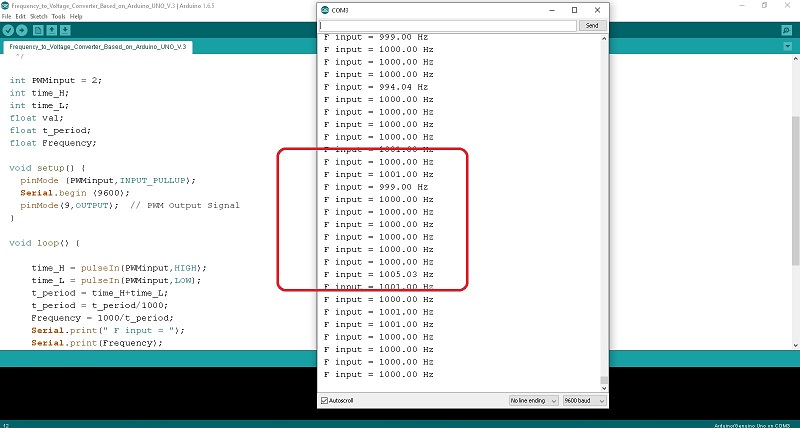The image size is (800, 428).
Task: Click the 'time_H = pulseIn(PWMinput,HIGH);' line
Action: [119, 268]
